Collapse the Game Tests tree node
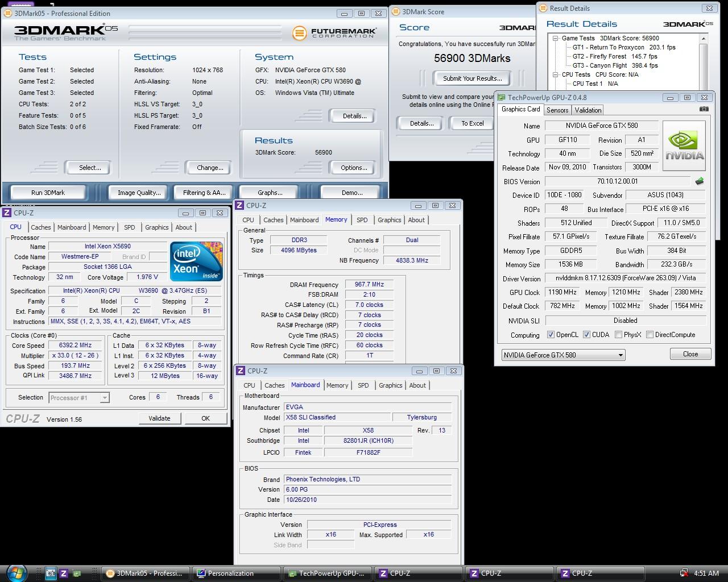Viewport: 728px width, 582px height. point(556,38)
